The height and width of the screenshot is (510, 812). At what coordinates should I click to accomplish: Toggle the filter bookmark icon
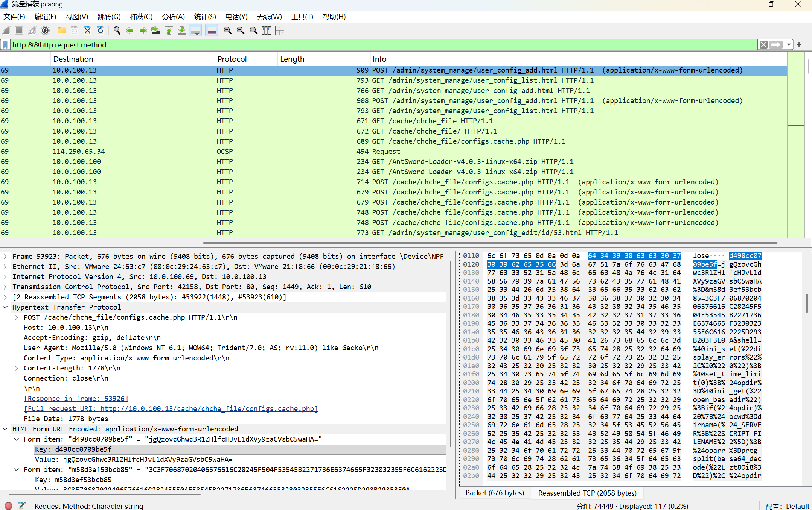pyautogui.click(x=5, y=45)
